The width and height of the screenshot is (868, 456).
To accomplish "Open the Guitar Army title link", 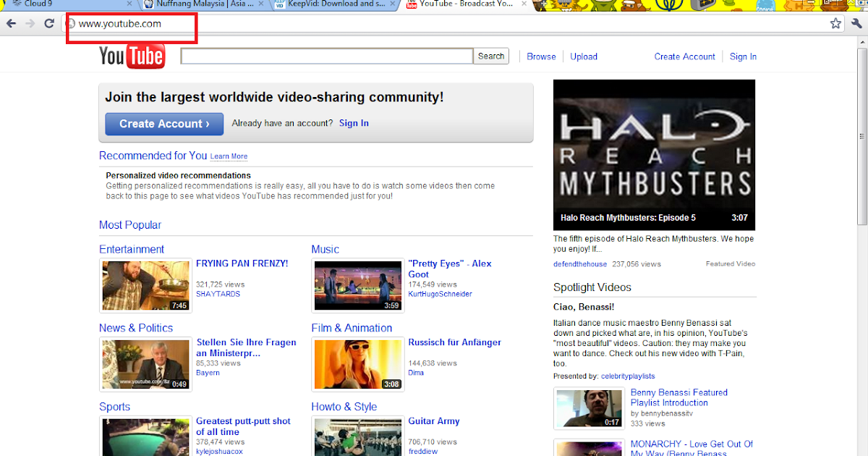I will (x=434, y=421).
